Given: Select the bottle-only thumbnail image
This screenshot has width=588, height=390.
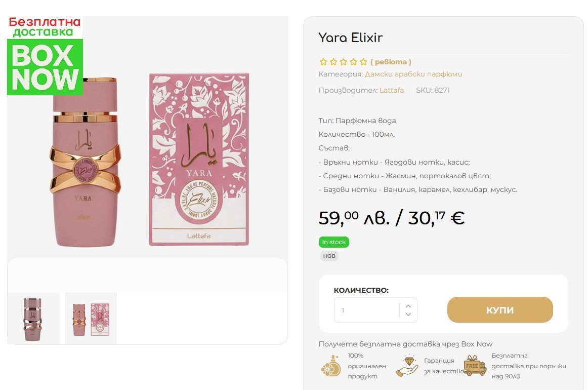Looking at the screenshot, I should coord(33,319).
